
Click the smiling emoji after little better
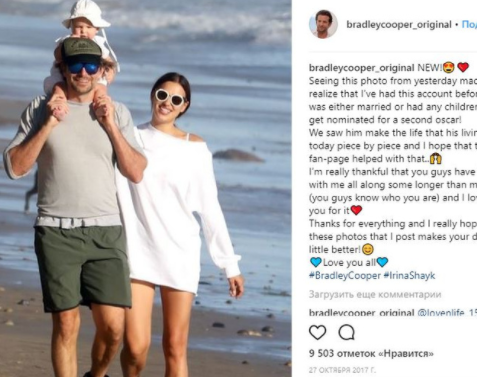tap(368, 249)
